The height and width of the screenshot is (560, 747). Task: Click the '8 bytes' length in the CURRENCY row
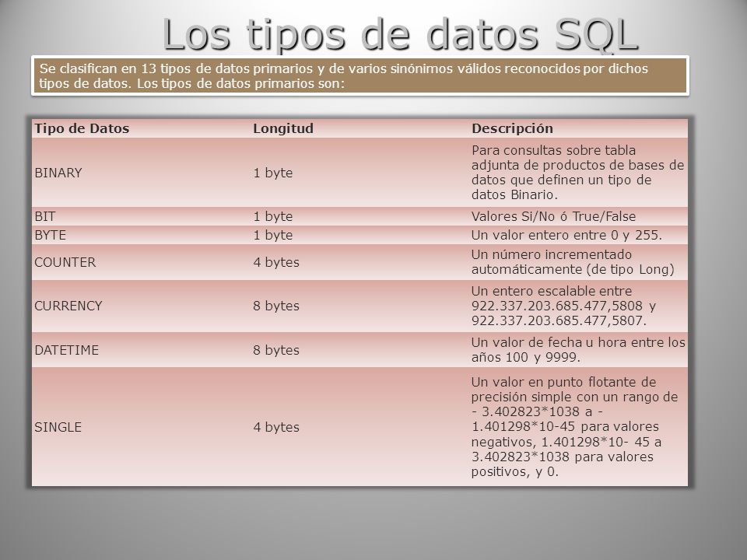click(276, 305)
